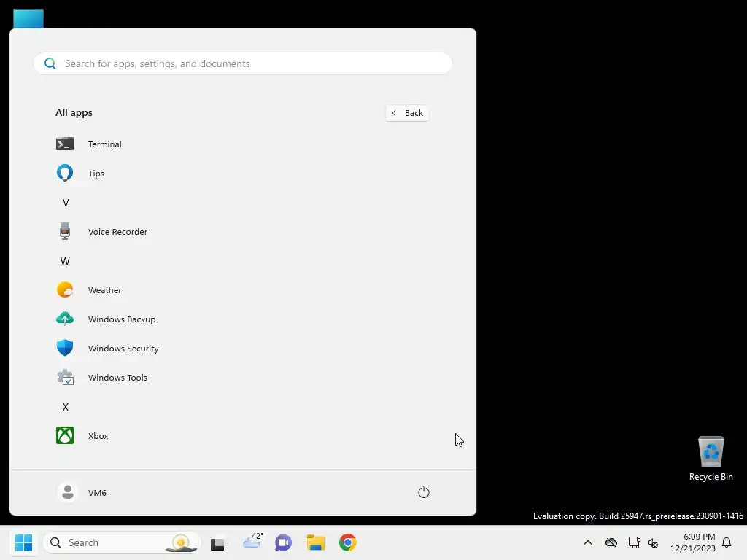Click the Windows Start button
The image size is (747, 560).
tap(23, 542)
